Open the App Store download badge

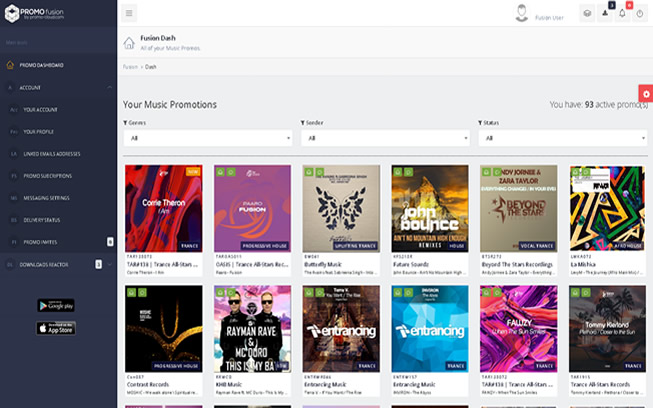56,328
